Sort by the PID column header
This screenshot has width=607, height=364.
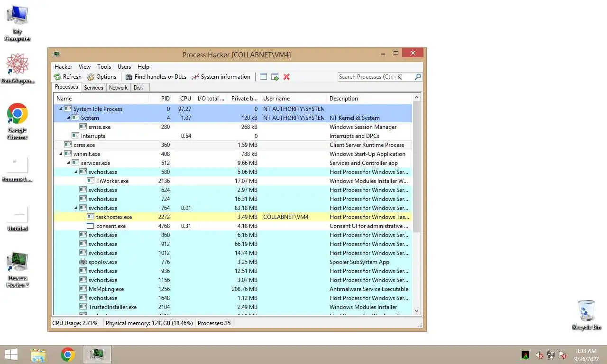click(x=160, y=99)
